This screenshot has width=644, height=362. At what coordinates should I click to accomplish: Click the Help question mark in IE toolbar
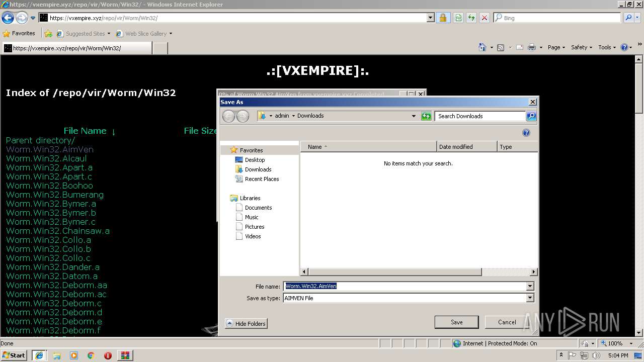624,47
